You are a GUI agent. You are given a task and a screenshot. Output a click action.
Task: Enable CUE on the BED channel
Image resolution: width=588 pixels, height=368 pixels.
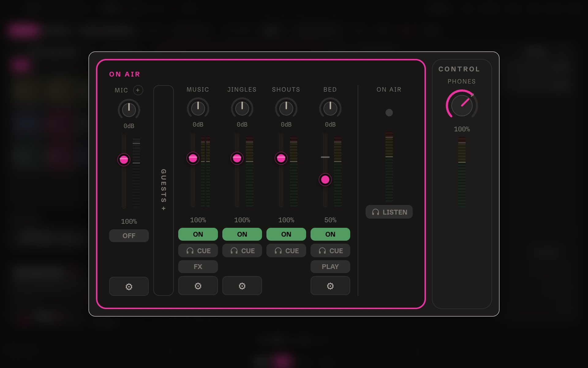pos(330,251)
